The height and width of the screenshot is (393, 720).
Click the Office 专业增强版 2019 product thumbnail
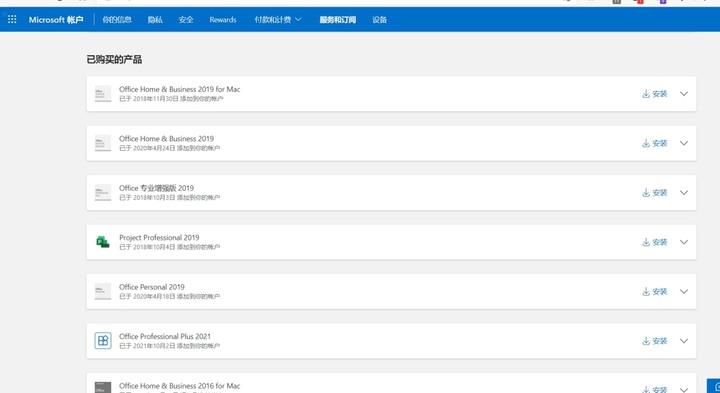(103, 193)
